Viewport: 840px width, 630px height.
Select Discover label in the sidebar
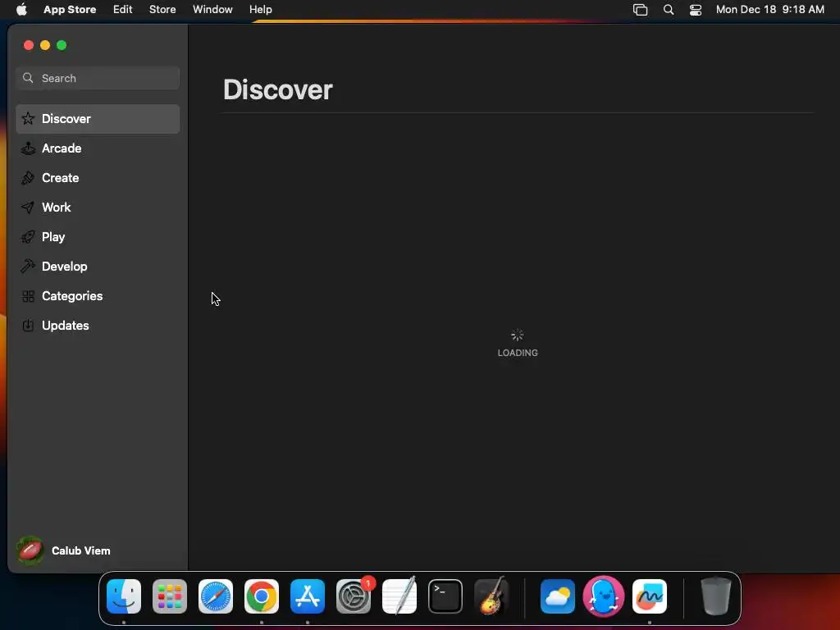[x=66, y=119]
